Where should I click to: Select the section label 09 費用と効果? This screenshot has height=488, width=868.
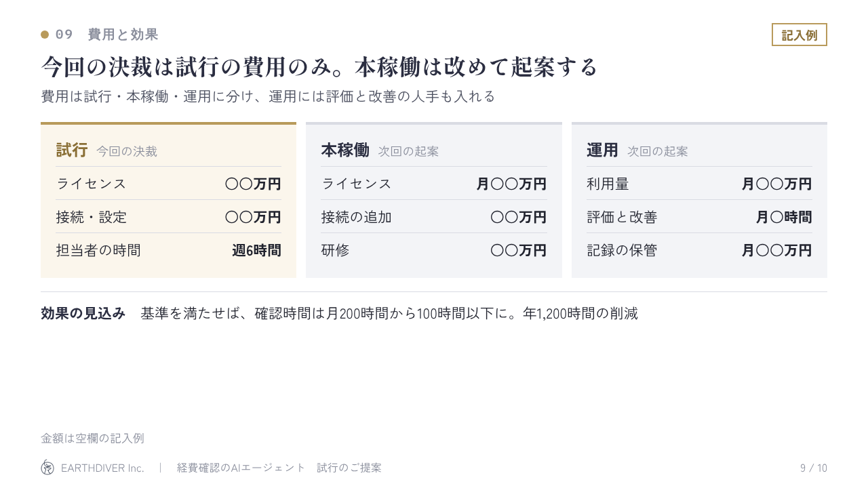click(x=107, y=35)
